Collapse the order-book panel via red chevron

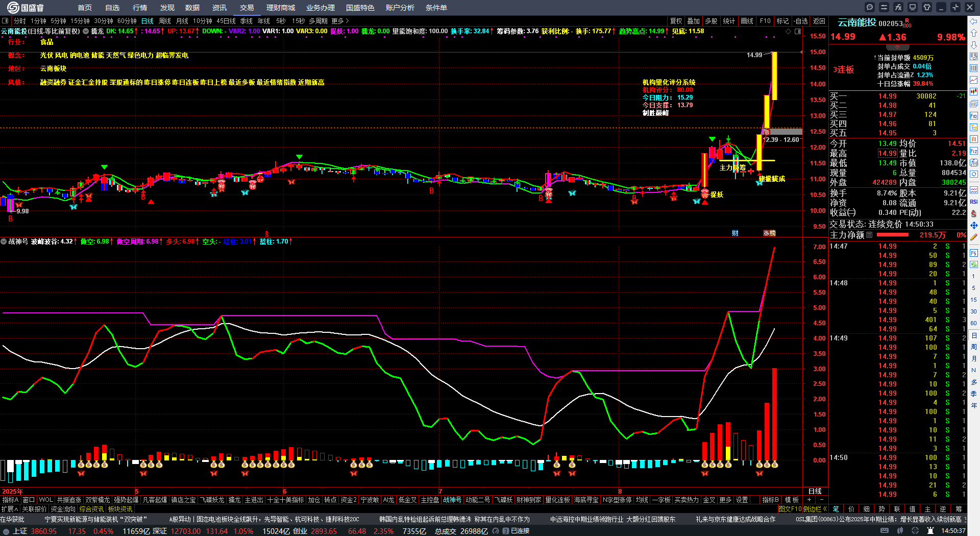897,47
